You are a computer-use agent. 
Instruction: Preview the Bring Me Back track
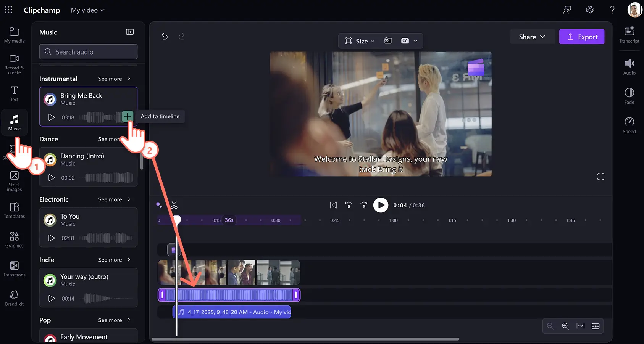[52, 117]
